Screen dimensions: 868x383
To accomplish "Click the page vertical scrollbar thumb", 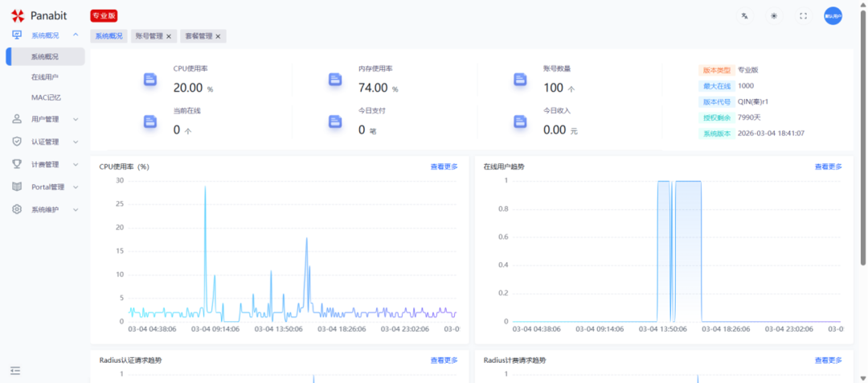I will point(863,138).
